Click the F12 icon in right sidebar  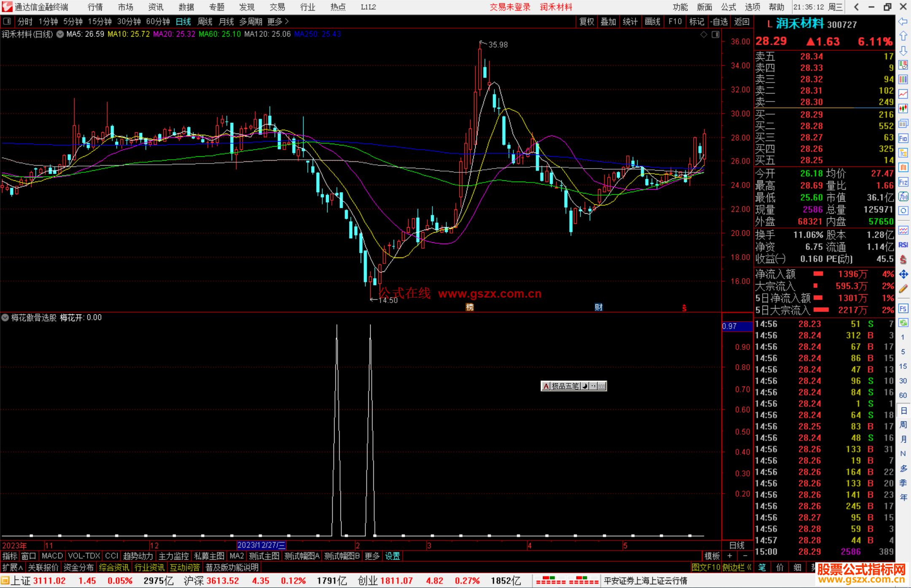pyautogui.click(x=903, y=182)
